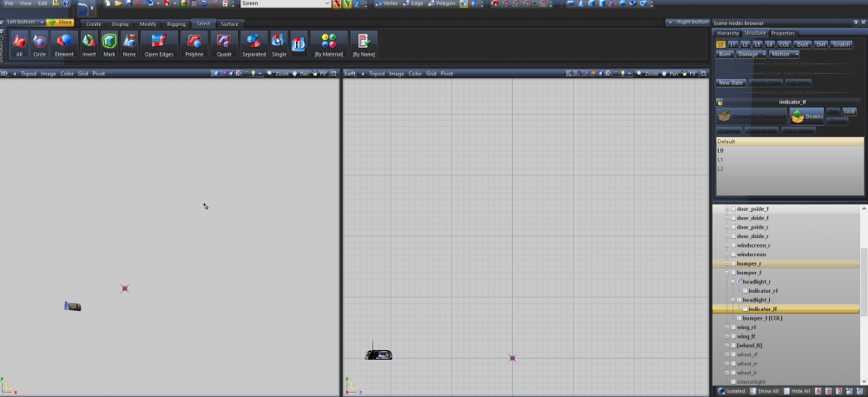Open the Hierarchy tab in scene browser
This screenshot has width=868, height=397.
pyautogui.click(x=727, y=33)
